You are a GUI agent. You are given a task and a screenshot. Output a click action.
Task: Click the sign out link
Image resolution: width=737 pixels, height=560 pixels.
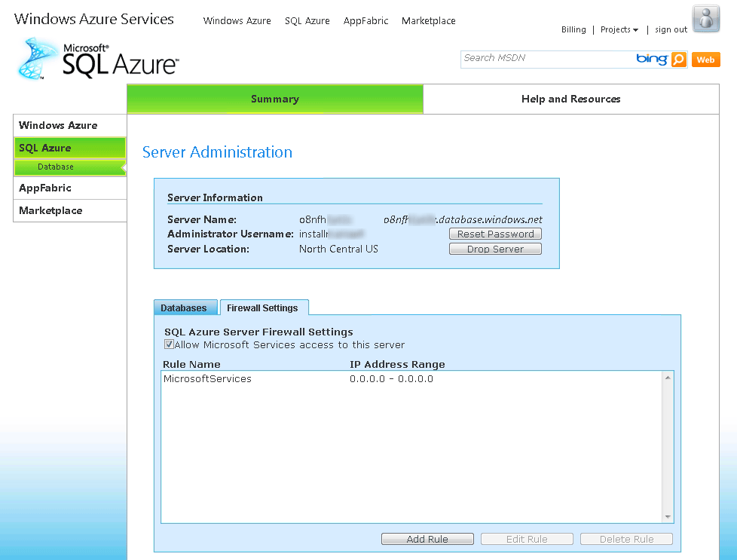pyautogui.click(x=671, y=29)
